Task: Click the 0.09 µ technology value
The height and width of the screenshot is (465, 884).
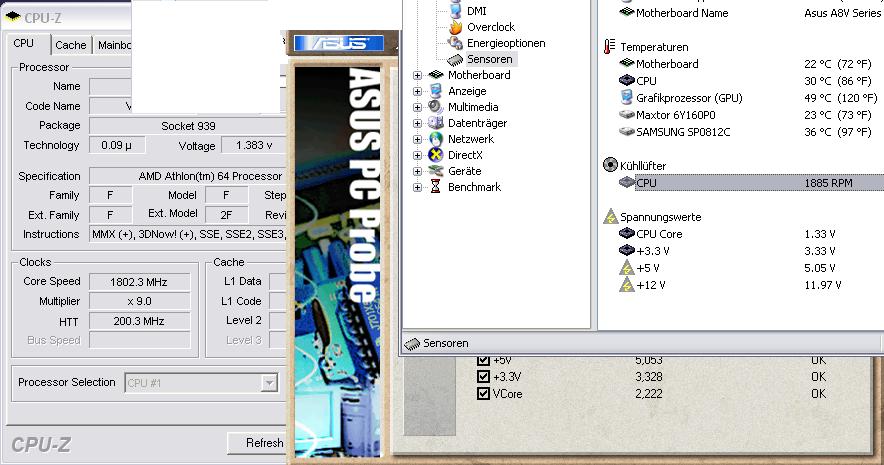Action: pyautogui.click(x=117, y=145)
